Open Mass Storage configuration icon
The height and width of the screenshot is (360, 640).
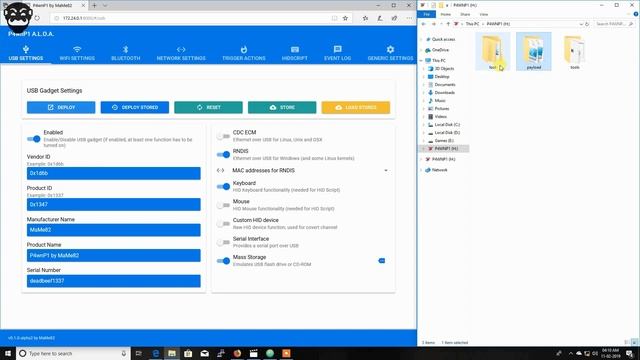(382, 260)
